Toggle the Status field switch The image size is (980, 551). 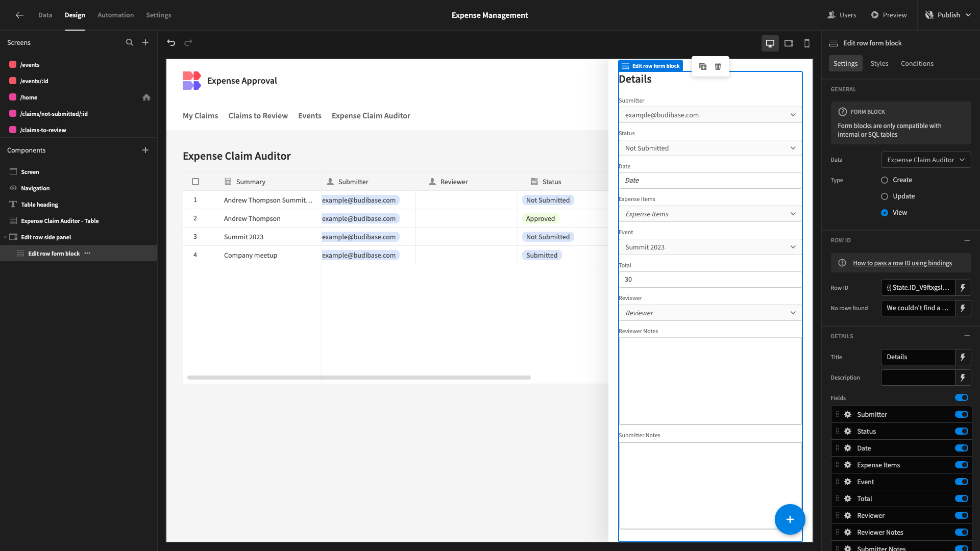tap(962, 431)
